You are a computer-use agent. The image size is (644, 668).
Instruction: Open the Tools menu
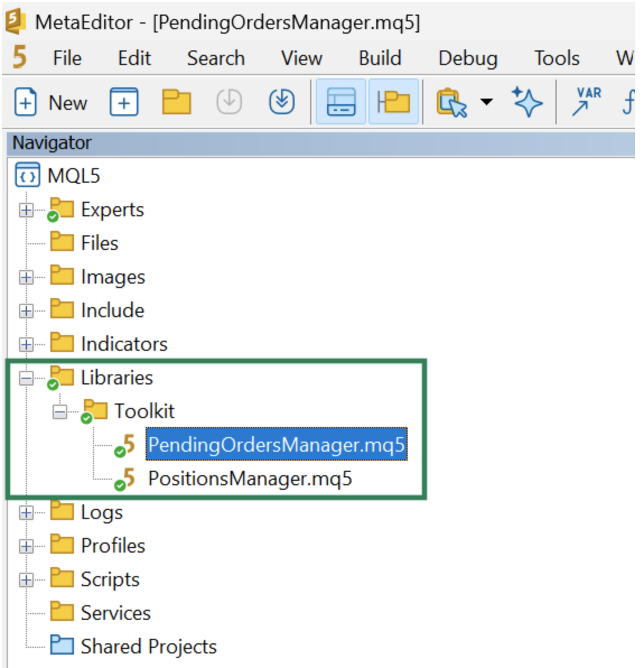[557, 58]
